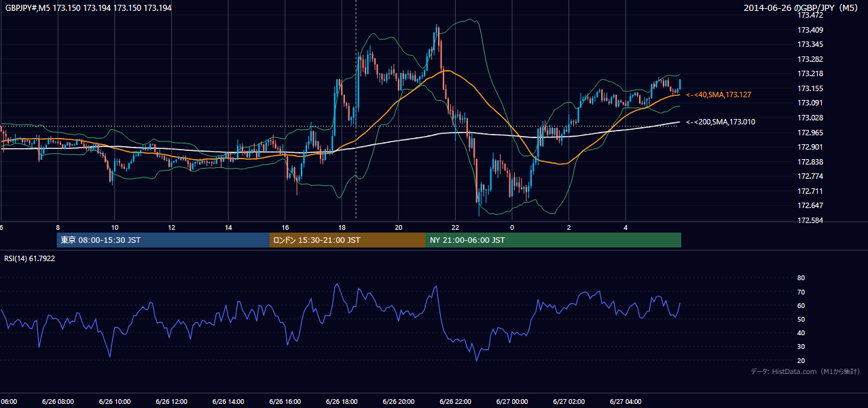Click the 172.711 price axis value

[x=810, y=191]
